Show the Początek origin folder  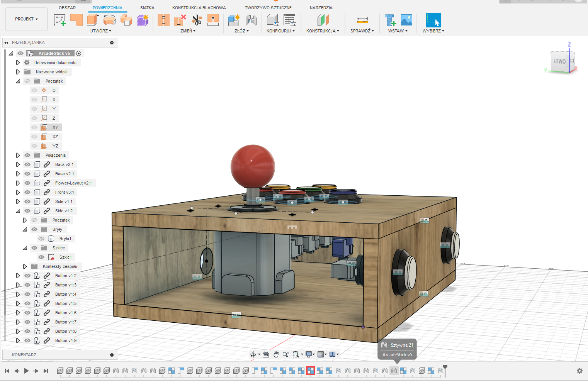27,81
